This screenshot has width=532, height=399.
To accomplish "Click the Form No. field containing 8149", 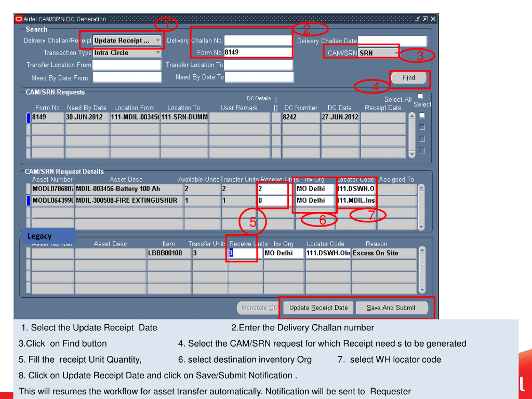I will point(258,52).
